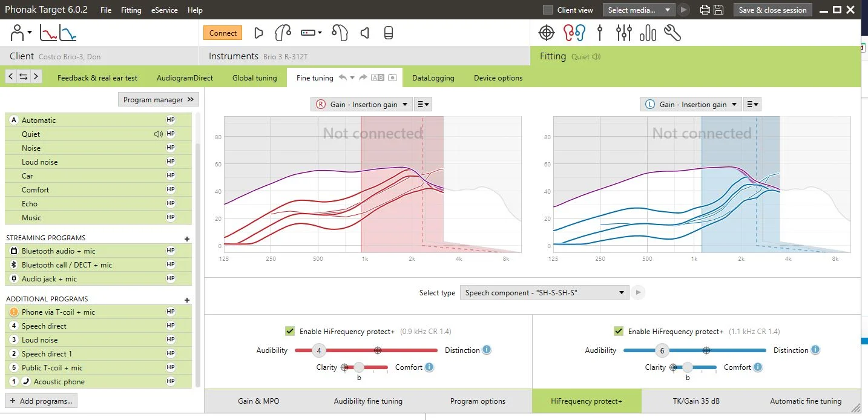Toggle the Client view checkbox
This screenshot has width=868, height=420.
pyautogui.click(x=548, y=10)
